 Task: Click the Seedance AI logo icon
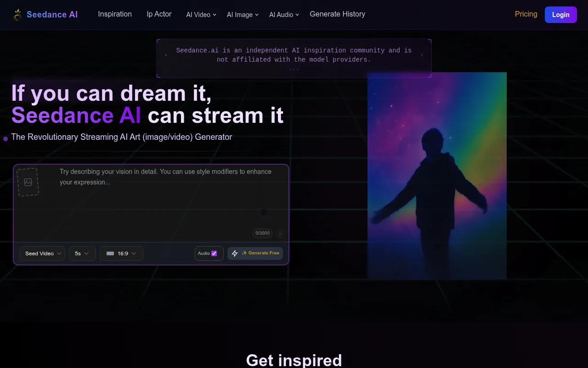[17, 15]
